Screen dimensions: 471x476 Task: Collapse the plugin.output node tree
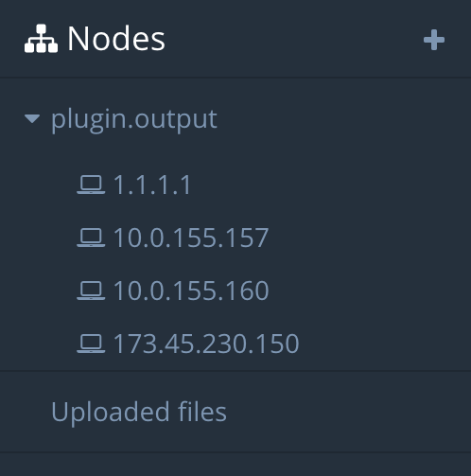click(32, 119)
